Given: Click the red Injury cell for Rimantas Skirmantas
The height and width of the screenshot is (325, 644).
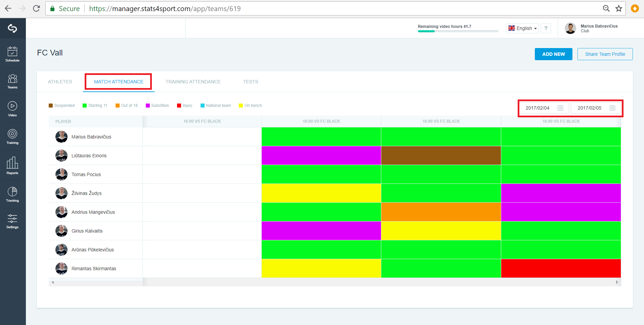Looking at the screenshot, I should coord(561,268).
